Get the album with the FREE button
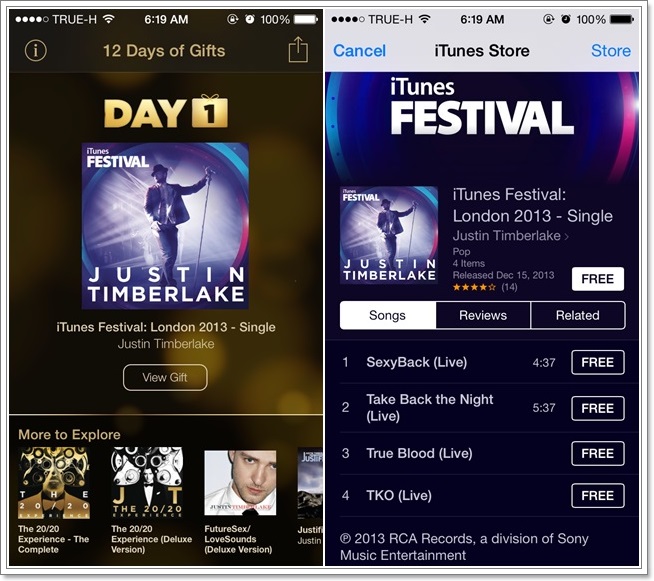The image size is (654, 581). (598, 279)
